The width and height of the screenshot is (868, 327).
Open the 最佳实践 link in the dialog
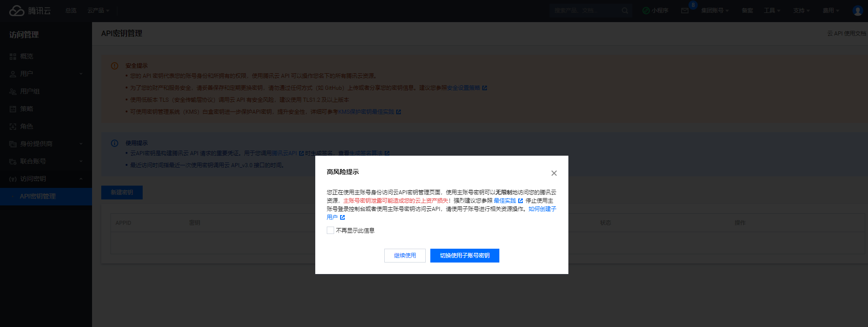505,201
